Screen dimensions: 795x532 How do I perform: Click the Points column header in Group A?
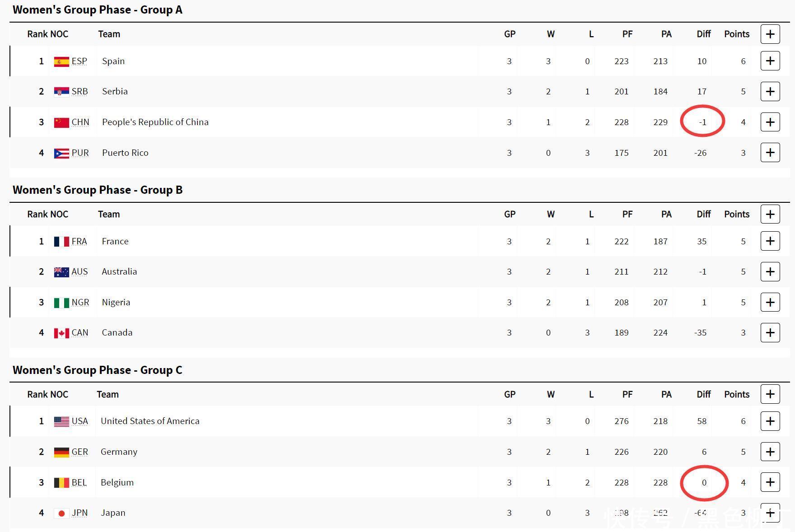tap(737, 34)
